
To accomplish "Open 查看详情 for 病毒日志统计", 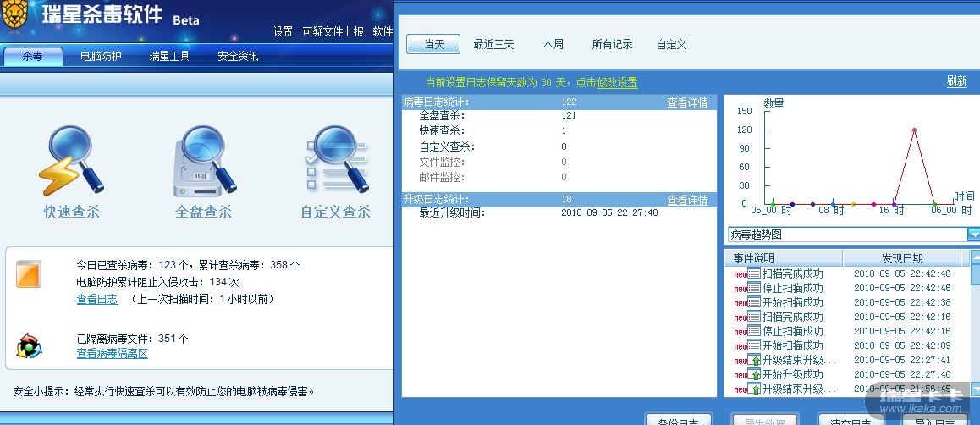I will (x=687, y=102).
